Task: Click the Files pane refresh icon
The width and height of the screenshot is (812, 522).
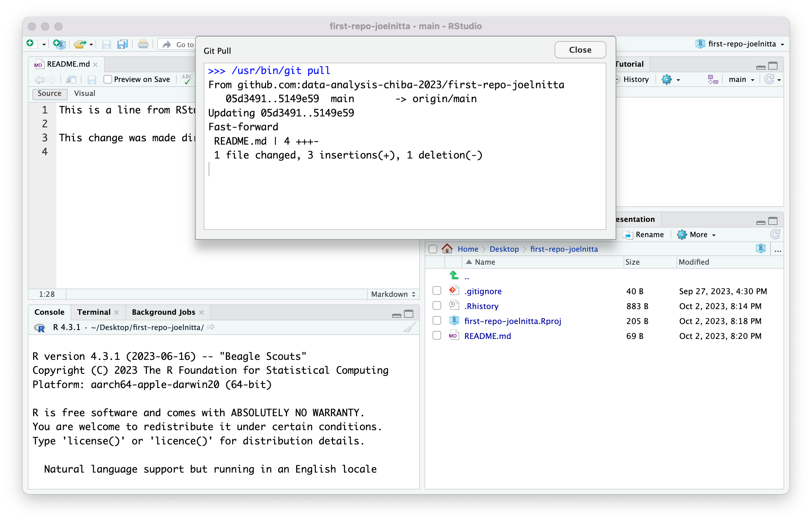Action: pyautogui.click(x=775, y=234)
